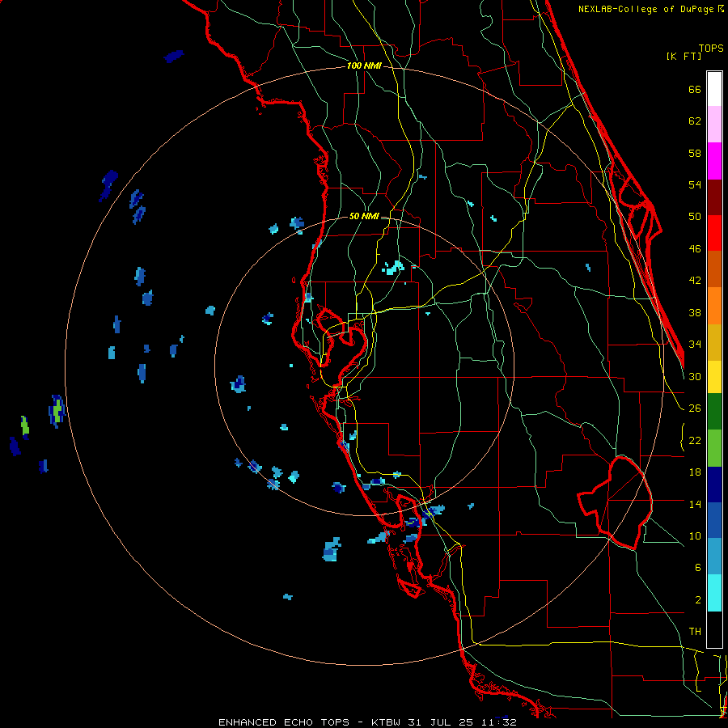The height and width of the screenshot is (728, 728).
Task: Click the "ENHANCED ECHO TOPS" title text
Action: click(284, 722)
